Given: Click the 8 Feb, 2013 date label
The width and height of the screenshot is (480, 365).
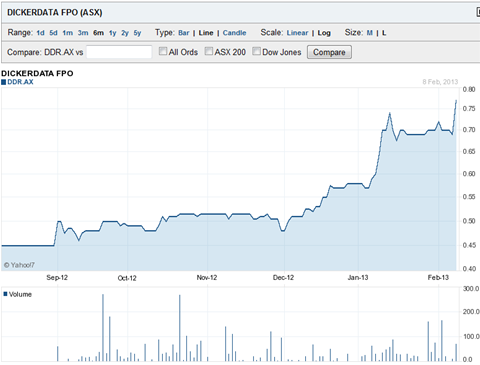Looking at the screenshot, I should [x=440, y=82].
